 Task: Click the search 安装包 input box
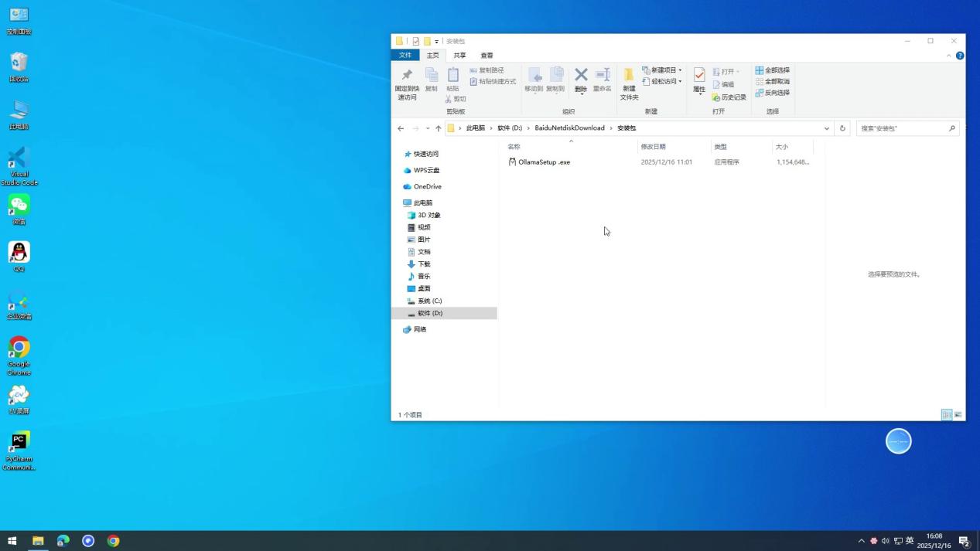click(902, 128)
